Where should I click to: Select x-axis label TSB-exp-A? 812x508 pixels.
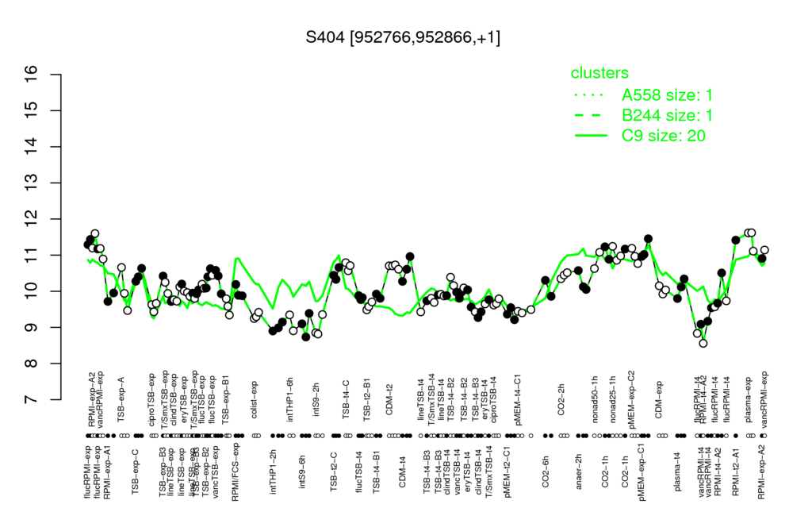[x=121, y=399]
